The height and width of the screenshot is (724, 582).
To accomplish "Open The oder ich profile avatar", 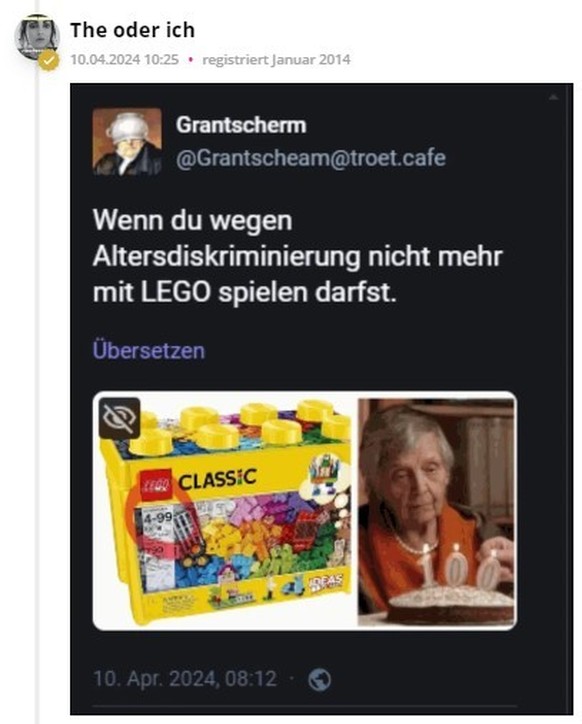I will click(36, 38).
